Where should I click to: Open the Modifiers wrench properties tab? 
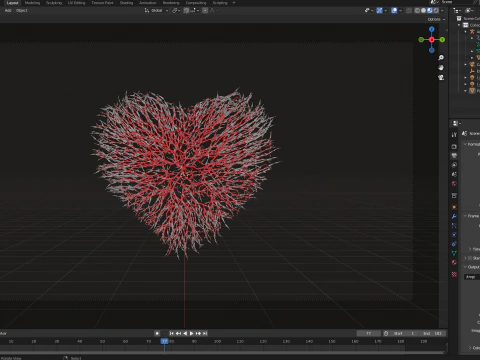click(x=454, y=216)
